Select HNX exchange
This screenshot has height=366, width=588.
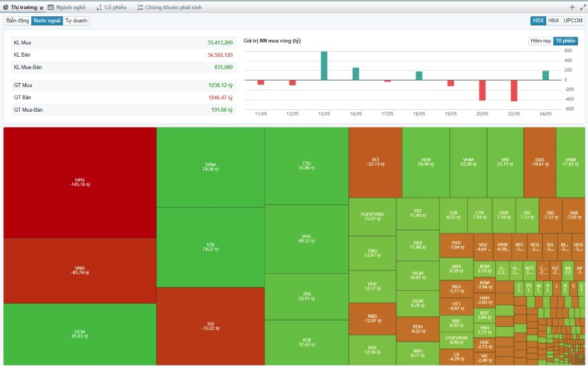pos(553,21)
